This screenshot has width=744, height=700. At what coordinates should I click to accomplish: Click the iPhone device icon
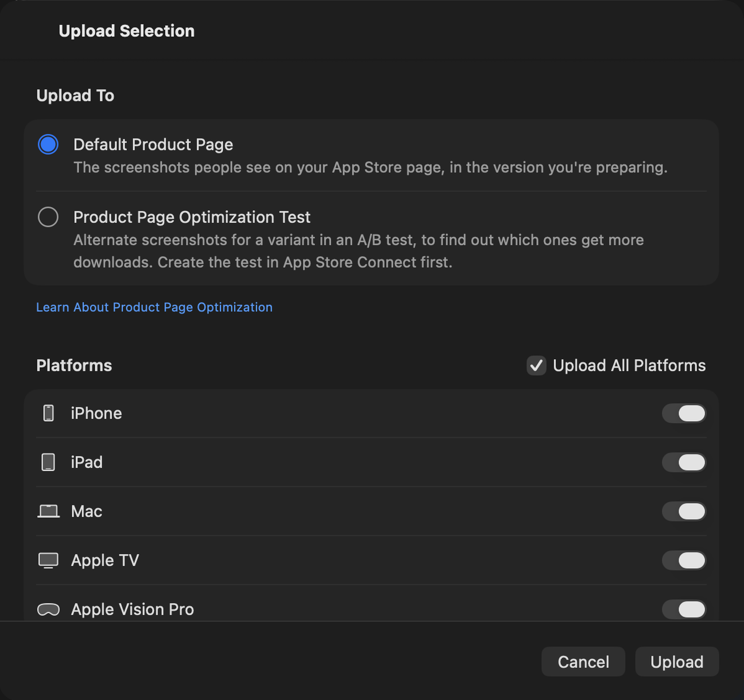tap(49, 413)
